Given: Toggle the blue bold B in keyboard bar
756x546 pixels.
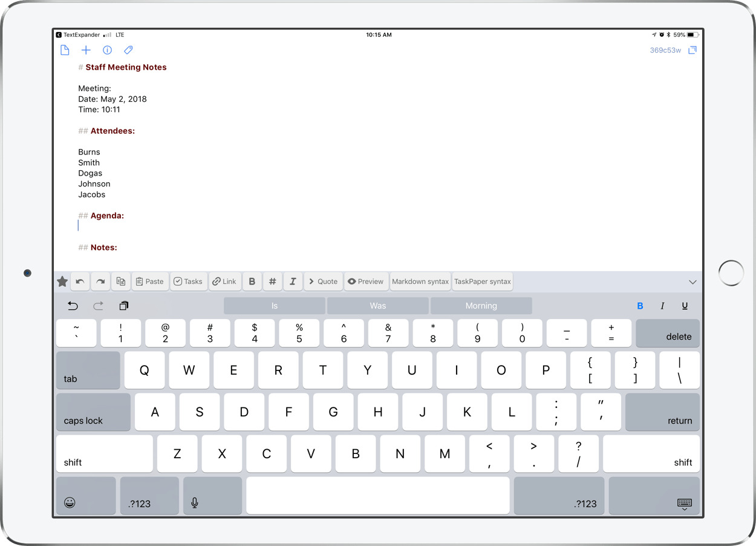Looking at the screenshot, I should click(640, 306).
